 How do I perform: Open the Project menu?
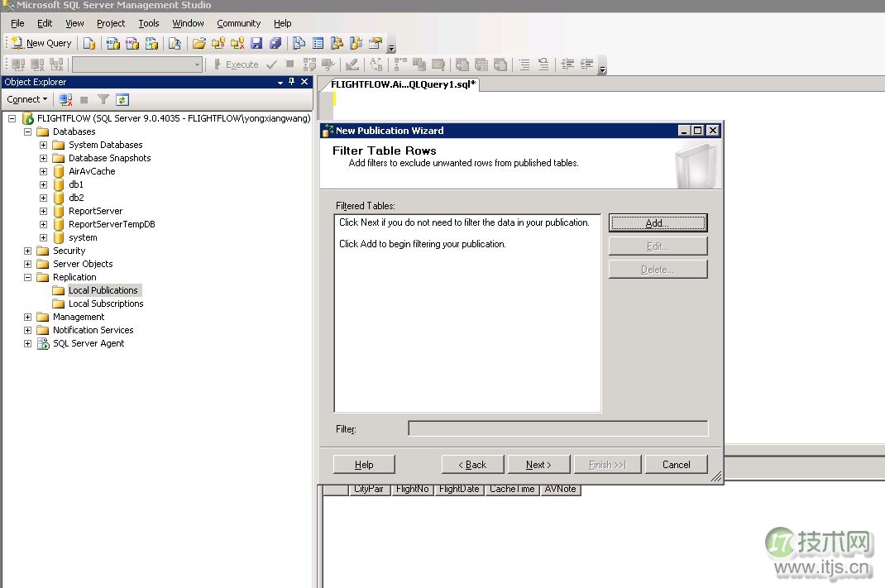pyautogui.click(x=111, y=23)
